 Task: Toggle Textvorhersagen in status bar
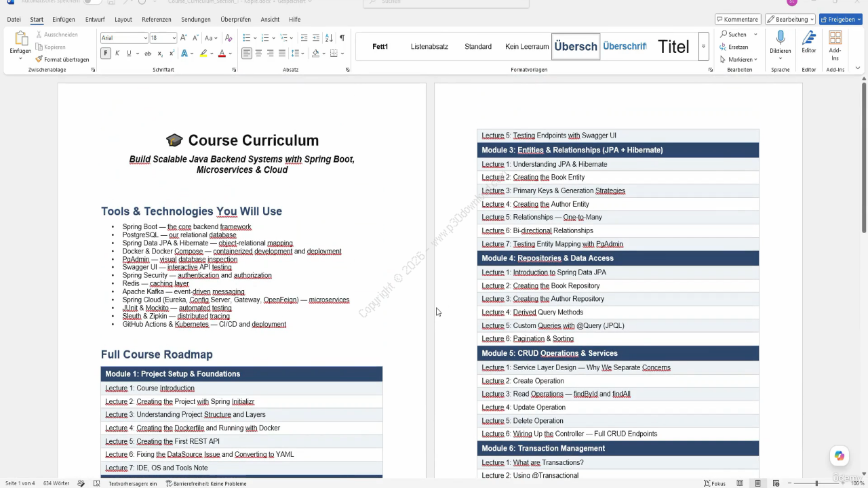coord(133,483)
